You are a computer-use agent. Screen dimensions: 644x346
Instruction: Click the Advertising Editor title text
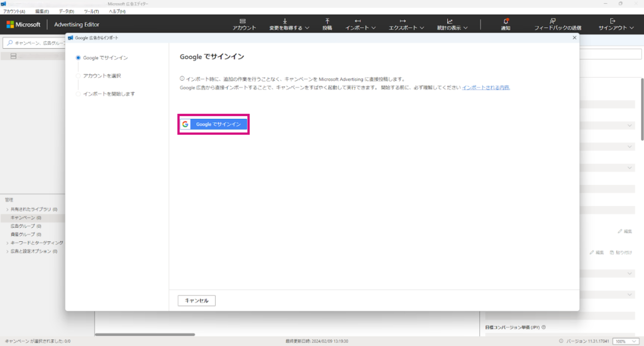click(x=77, y=24)
